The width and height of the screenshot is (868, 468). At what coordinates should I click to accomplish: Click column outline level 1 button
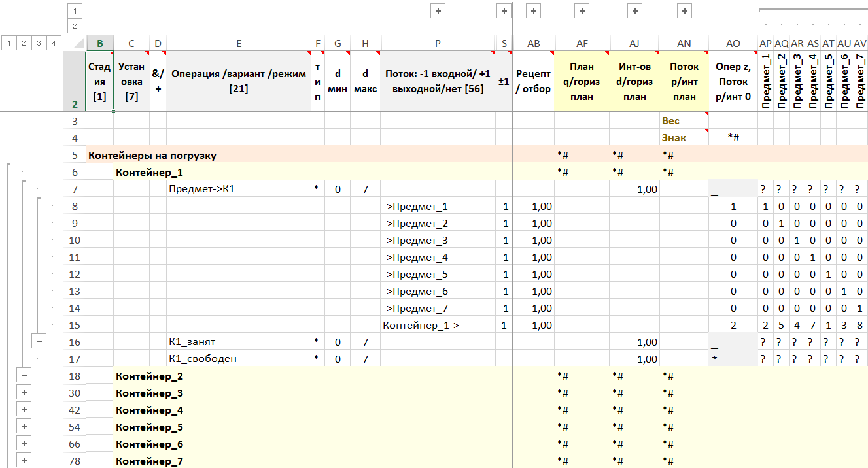75,11
